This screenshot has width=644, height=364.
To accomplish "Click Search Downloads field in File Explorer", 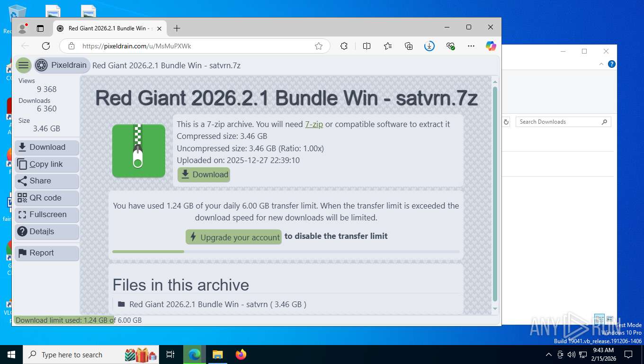I will pos(563,122).
